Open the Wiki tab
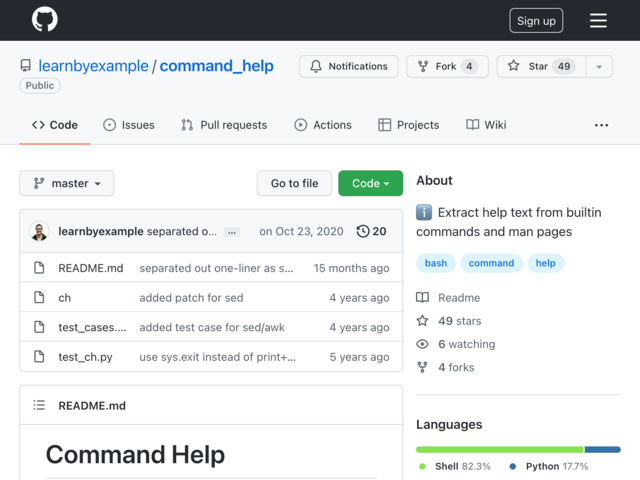640x480 pixels. (486, 125)
